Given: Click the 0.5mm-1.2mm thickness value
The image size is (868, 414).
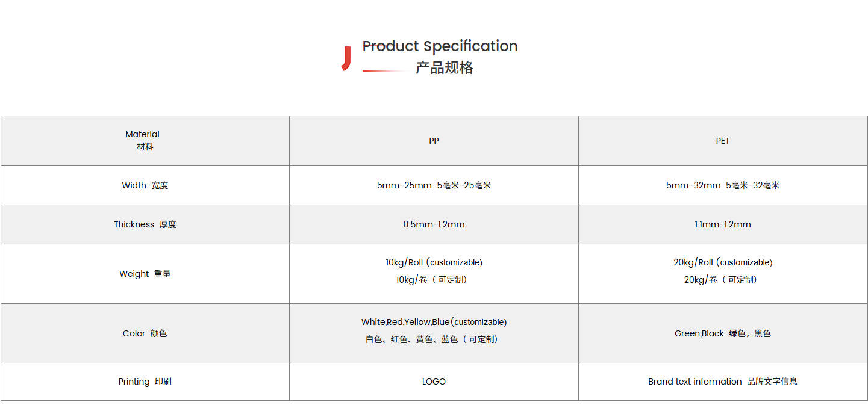Looking at the screenshot, I should coord(434,224).
